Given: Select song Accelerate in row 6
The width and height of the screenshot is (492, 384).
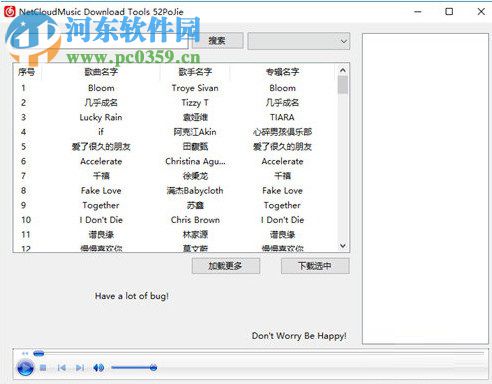Looking at the screenshot, I should [x=101, y=161].
